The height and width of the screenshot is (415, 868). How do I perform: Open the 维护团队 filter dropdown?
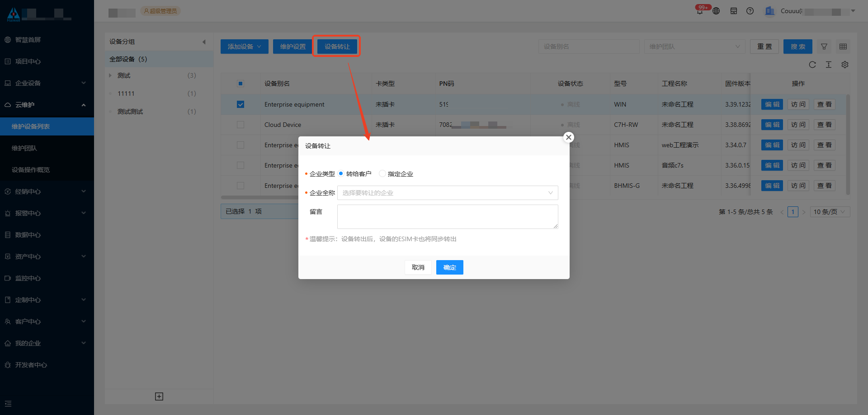pyautogui.click(x=695, y=47)
